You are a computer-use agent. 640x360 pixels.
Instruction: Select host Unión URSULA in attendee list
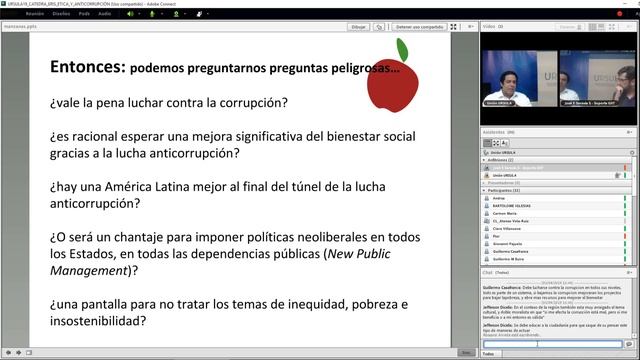coord(556,176)
